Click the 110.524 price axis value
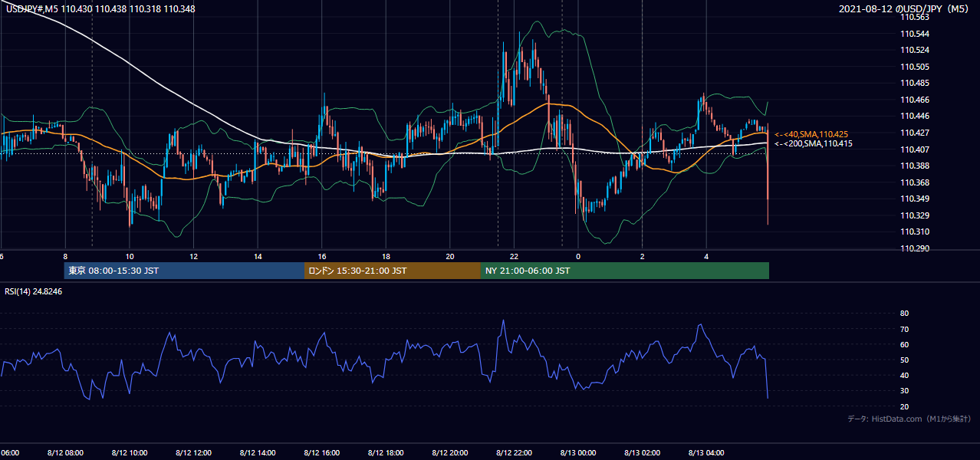This screenshot has width=980, height=460. (x=914, y=51)
